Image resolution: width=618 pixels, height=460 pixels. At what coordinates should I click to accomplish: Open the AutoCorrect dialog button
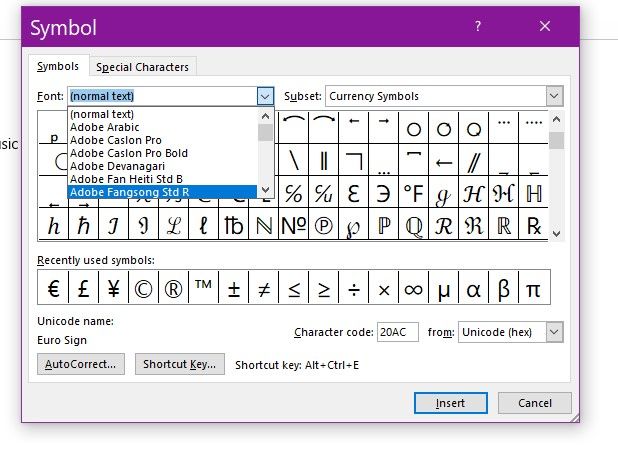pos(81,364)
